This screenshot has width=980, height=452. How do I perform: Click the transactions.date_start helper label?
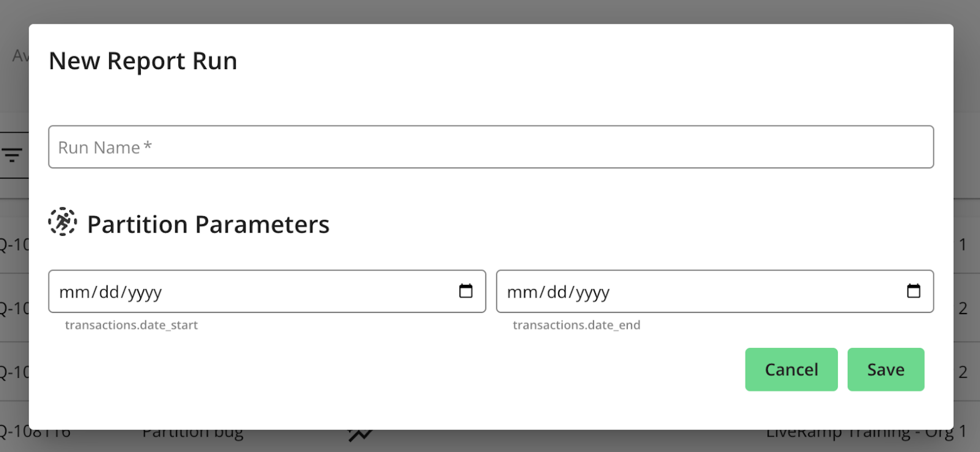tap(131, 325)
